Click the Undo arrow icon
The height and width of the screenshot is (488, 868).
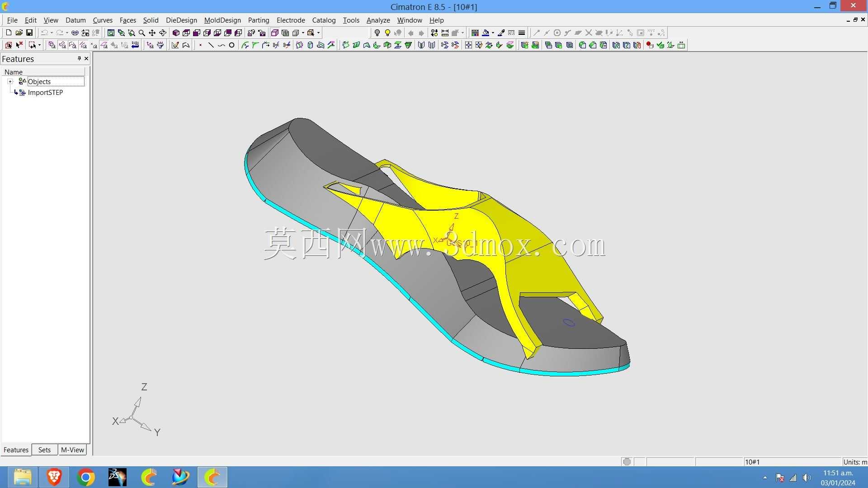click(x=44, y=33)
